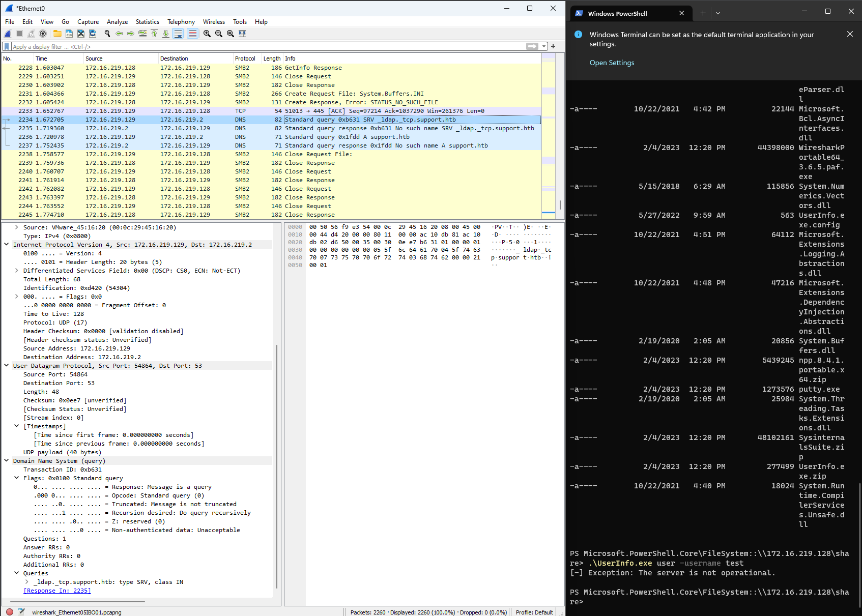The height and width of the screenshot is (616, 862).
Task: Zoom in the main window text
Action: 207,34
